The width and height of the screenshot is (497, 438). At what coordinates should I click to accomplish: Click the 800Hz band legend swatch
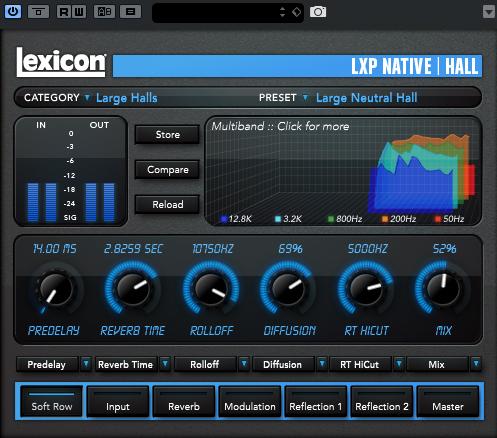point(331,219)
